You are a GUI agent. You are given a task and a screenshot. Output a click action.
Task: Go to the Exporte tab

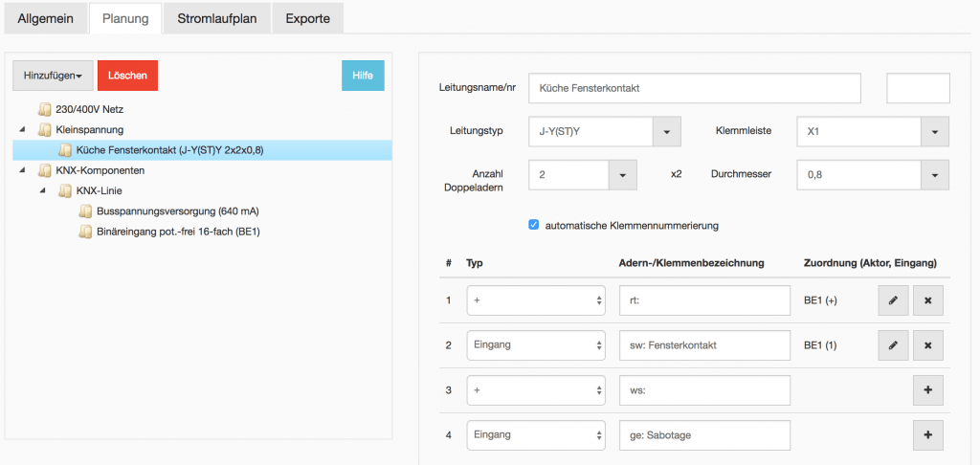pos(307,18)
